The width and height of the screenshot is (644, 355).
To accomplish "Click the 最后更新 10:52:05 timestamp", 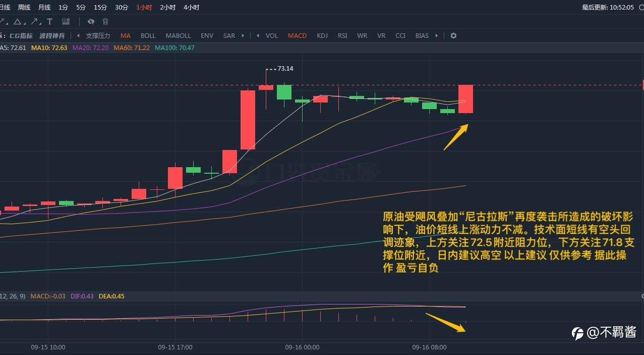I will 608,8.
